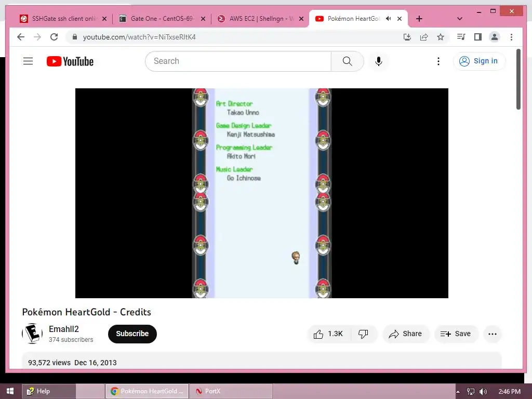532x399 pixels.
Task: Open the YouTube hamburger guide menu
Action: 28,61
